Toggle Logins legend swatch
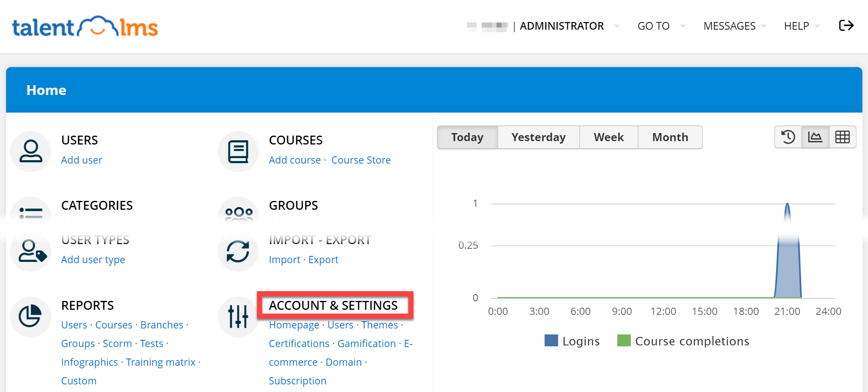868x392 pixels. 551,340
